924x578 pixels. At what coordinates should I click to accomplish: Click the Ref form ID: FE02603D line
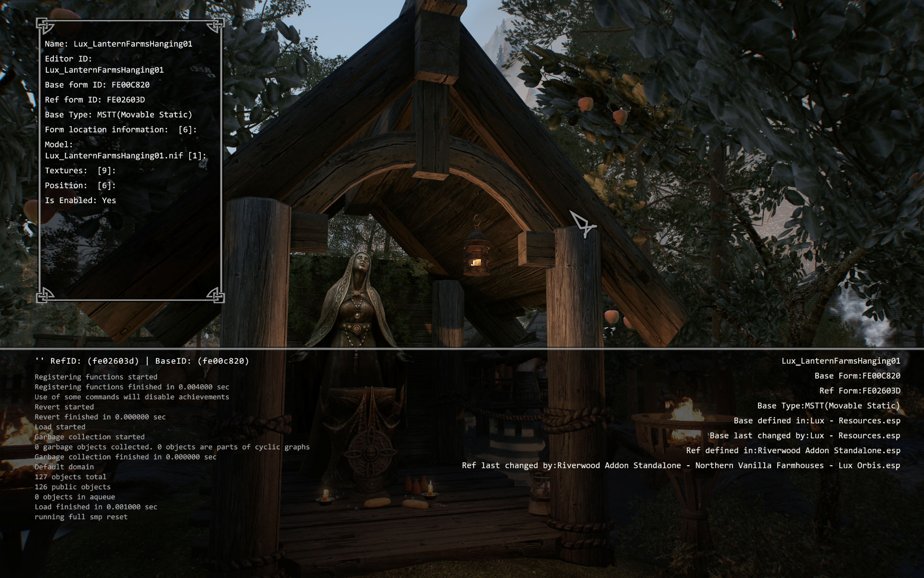pyautogui.click(x=95, y=100)
